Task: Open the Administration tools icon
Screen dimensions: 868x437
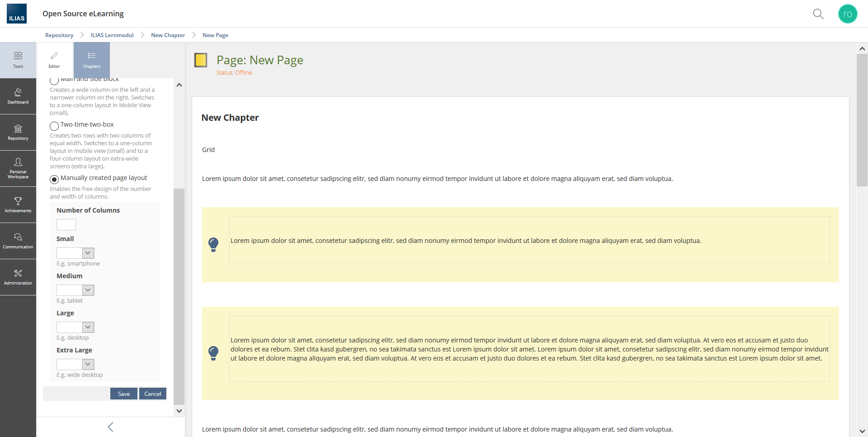Action: coord(18,277)
